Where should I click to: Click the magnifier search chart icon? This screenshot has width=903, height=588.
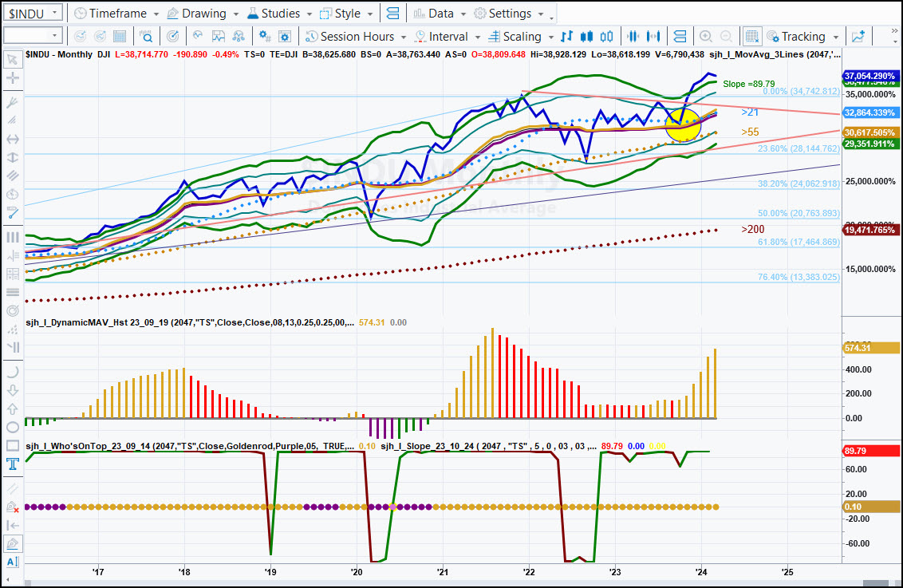[146, 36]
